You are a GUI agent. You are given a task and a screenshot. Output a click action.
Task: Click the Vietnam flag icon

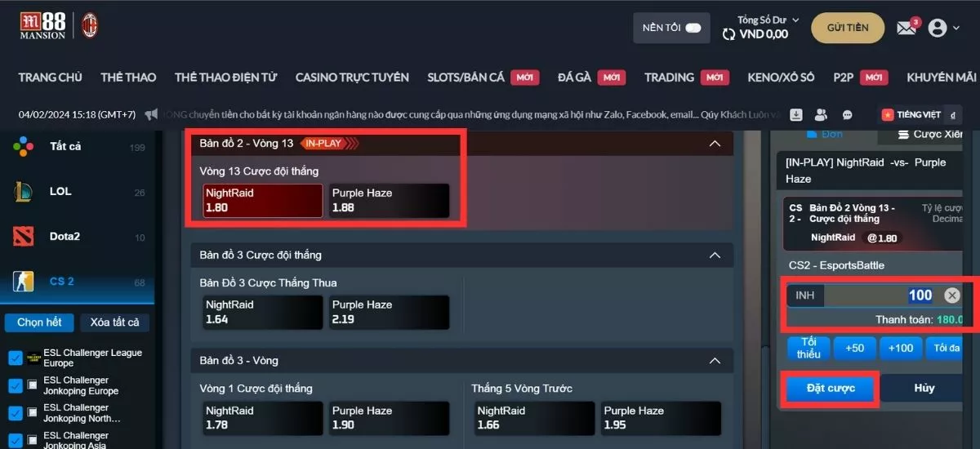click(888, 114)
